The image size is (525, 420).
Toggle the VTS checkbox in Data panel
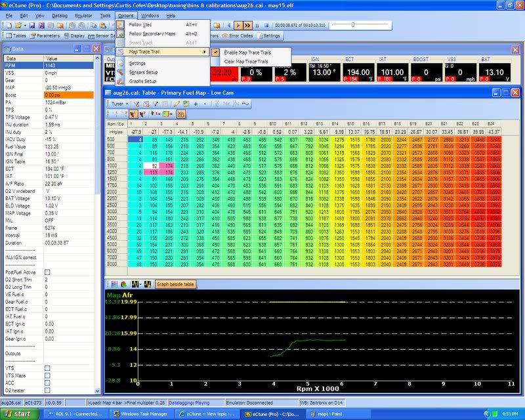click(x=47, y=368)
